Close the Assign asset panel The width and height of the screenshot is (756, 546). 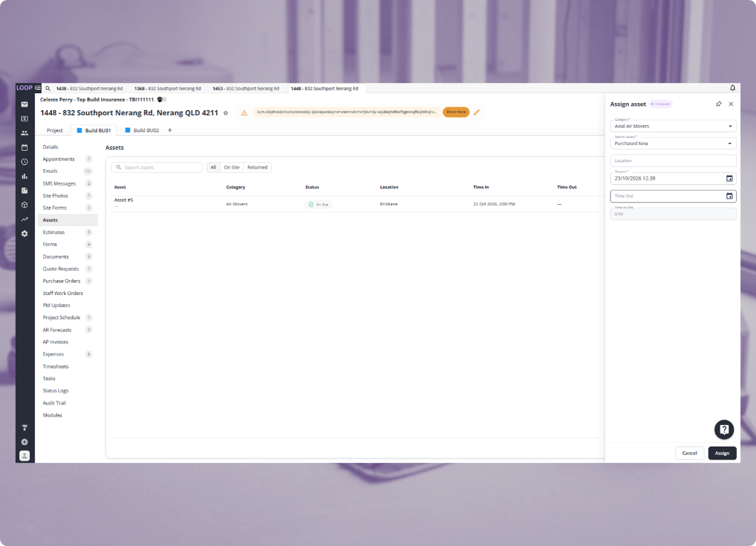(x=731, y=105)
